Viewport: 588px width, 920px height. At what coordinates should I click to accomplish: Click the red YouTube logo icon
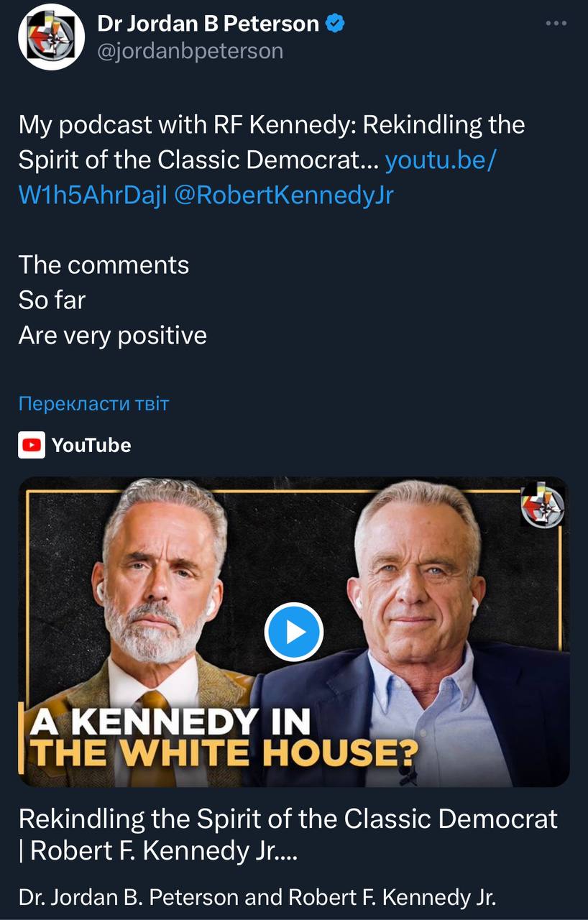pyautogui.click(x=31, y=445)
